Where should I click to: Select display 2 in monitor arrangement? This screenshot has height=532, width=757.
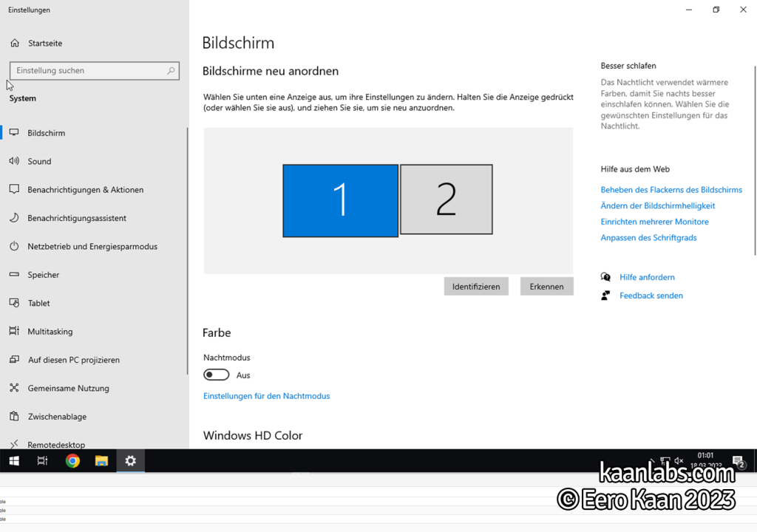[447, 199]
